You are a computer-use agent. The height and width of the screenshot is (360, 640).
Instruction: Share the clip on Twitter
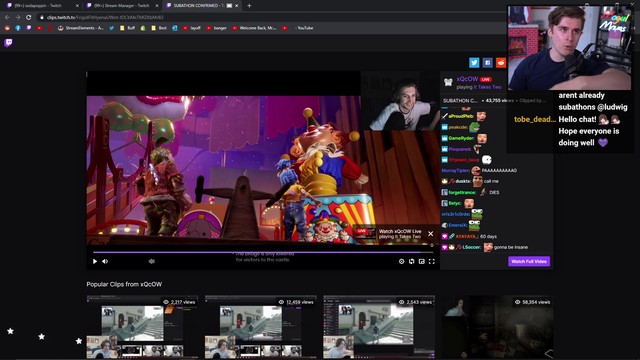[x=474, y=62]
